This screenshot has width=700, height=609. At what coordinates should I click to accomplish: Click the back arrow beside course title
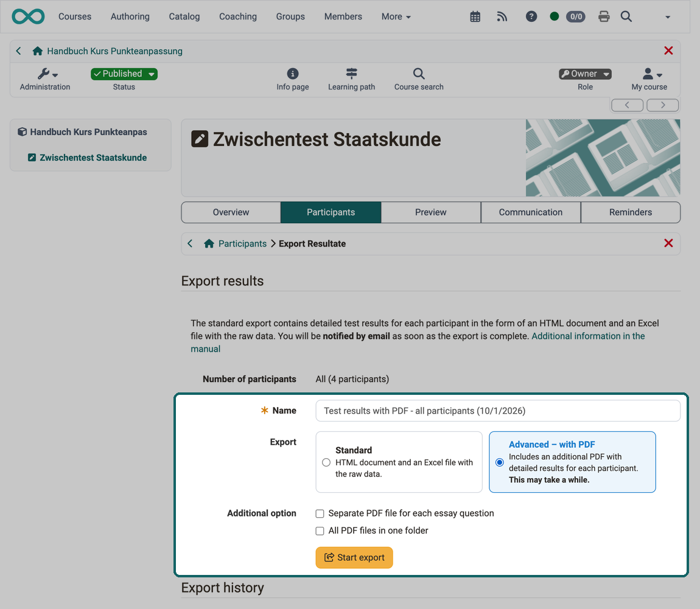[x=19, y=51]
